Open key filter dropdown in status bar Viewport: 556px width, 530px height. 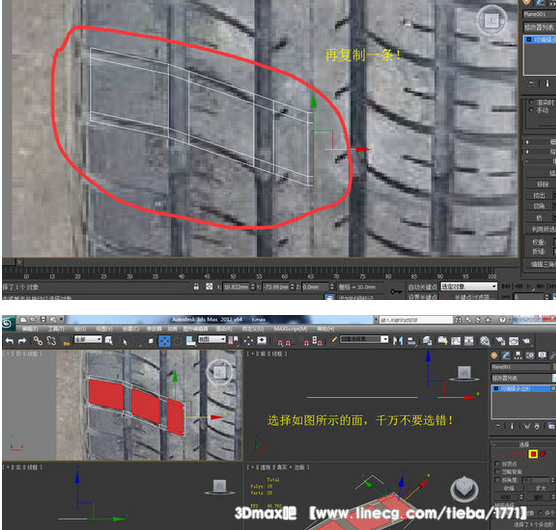pyautogui.click(x=469, y=286)
